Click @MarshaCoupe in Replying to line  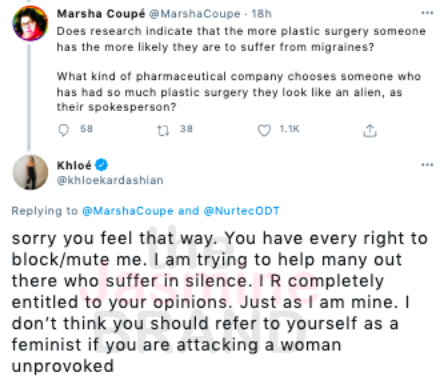coord(128,211)
